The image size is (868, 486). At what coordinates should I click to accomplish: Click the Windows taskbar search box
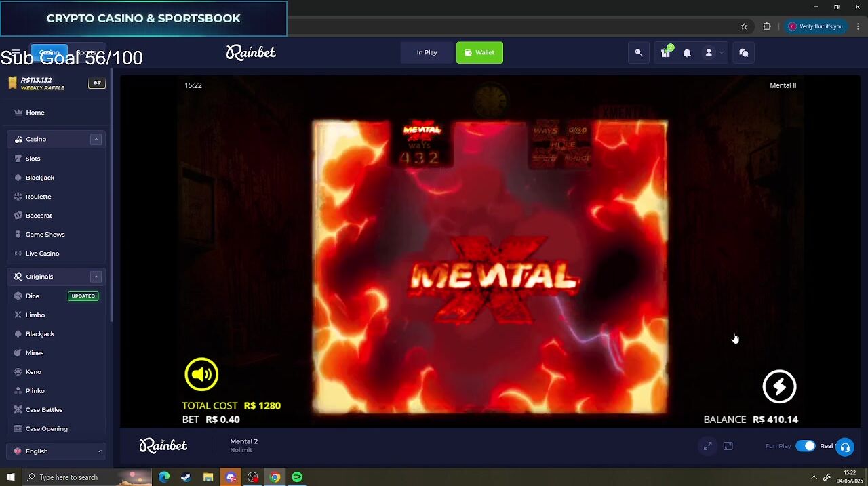point(86,477)
